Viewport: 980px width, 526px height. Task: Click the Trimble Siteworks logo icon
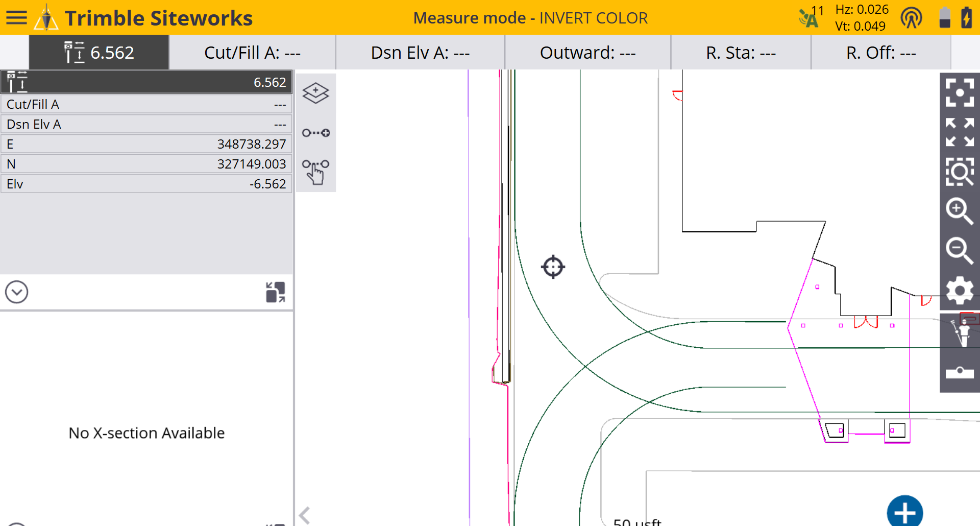pos(46,17)
